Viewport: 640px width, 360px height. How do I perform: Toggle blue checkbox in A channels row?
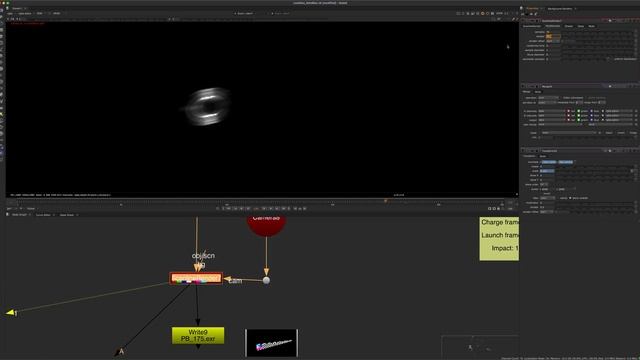click(591, 111)
